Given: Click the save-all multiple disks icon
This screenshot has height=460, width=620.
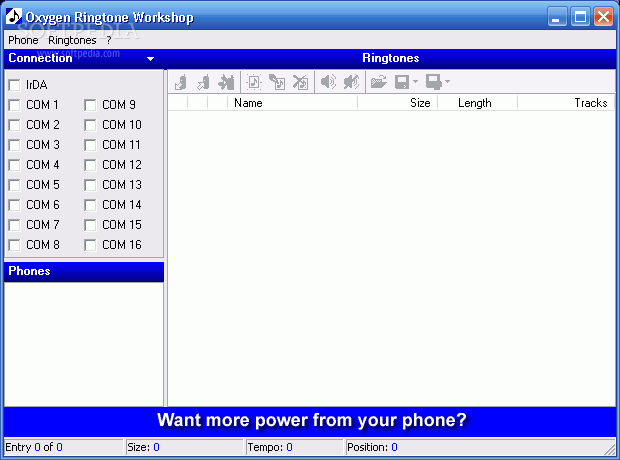Looking at the screenshot, I should [434, 82].
